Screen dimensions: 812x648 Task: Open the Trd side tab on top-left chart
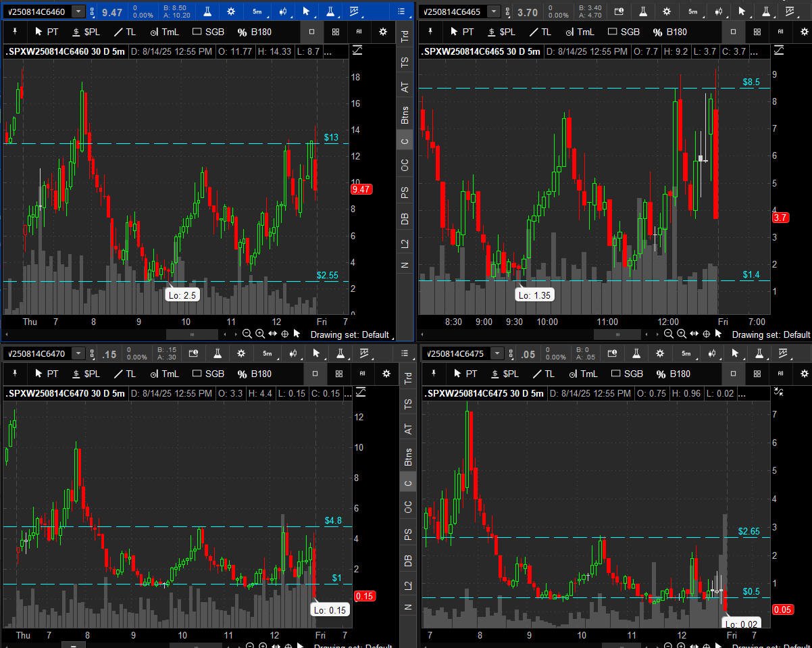click(x=405, y=36)
